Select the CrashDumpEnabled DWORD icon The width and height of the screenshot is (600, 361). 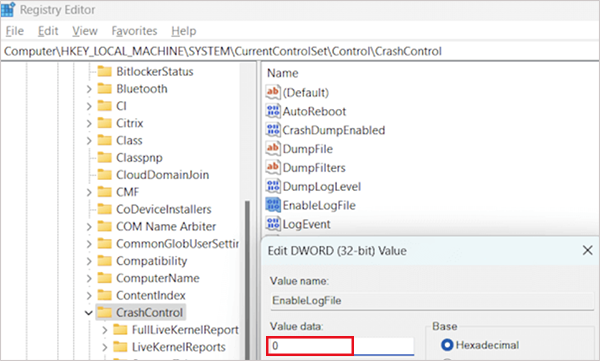click(273, 130)
